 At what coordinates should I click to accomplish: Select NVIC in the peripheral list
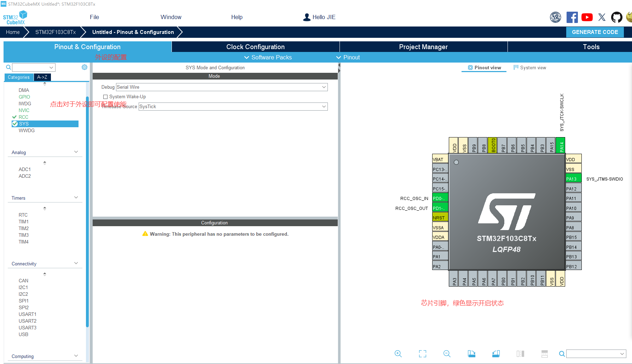[24, 110]
